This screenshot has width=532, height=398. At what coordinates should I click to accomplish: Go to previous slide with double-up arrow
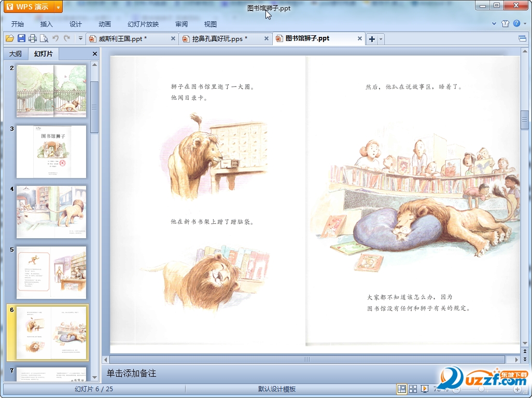[525, 351]
